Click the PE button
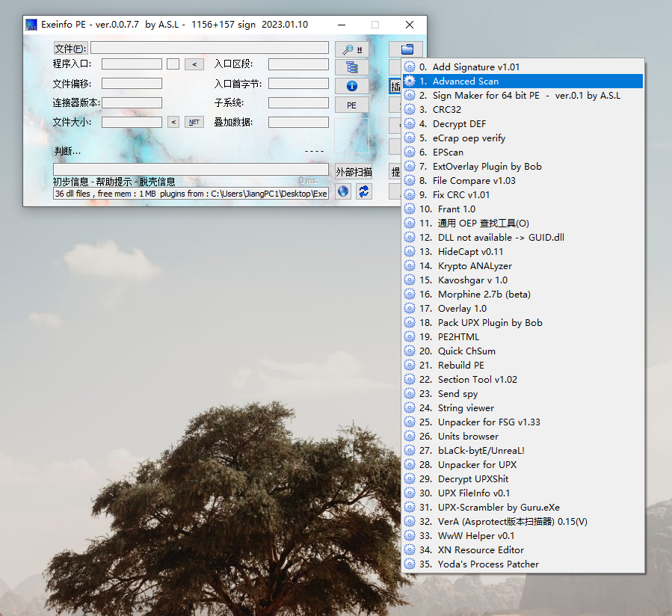Screen dimensions: 672x616 pyautogui.click(x=352, y=105)
